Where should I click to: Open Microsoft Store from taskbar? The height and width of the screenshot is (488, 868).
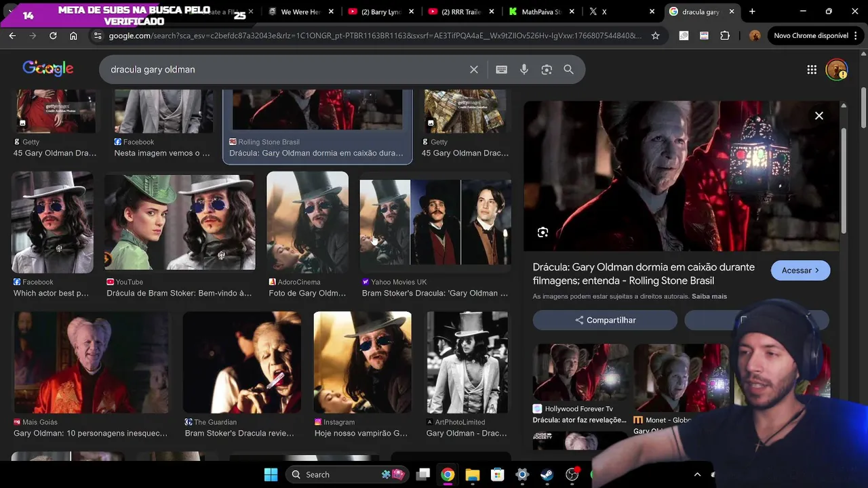(x=498, y=474)
